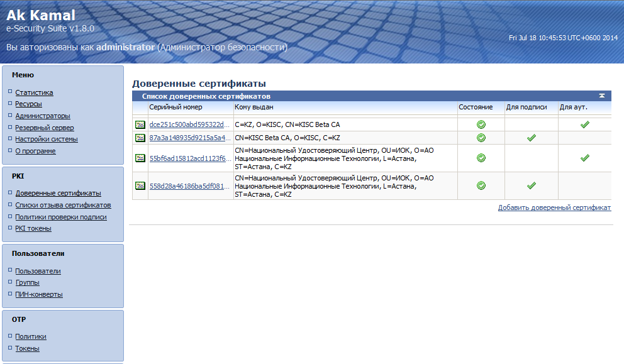Open Резервный сервер settings
624x364 pixels.
pos(45,128)
